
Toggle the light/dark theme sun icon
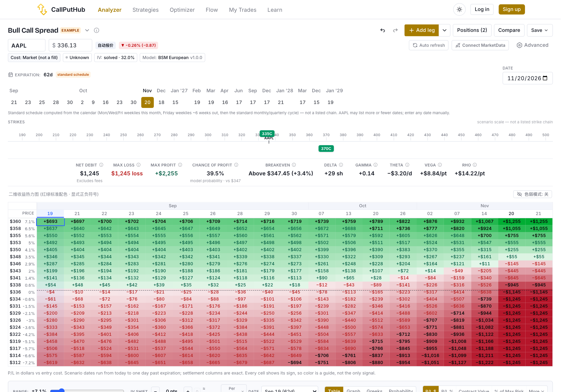coord(459,9)
